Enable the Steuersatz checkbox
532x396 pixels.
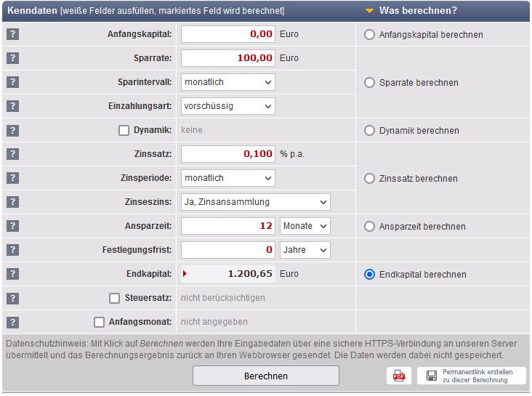114,299
